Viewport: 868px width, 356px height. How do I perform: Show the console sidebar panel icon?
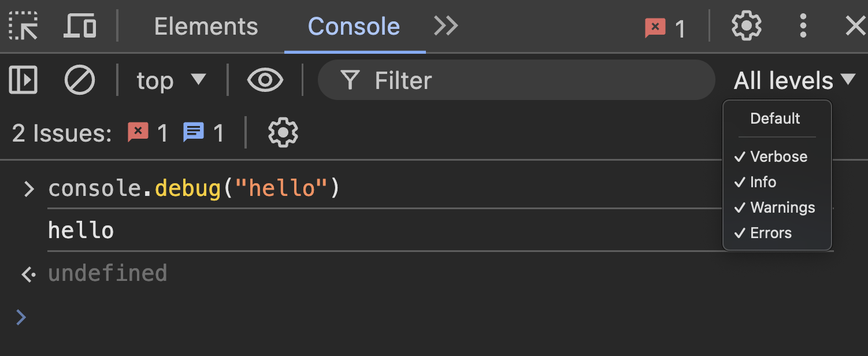click(x=24, y=80)
